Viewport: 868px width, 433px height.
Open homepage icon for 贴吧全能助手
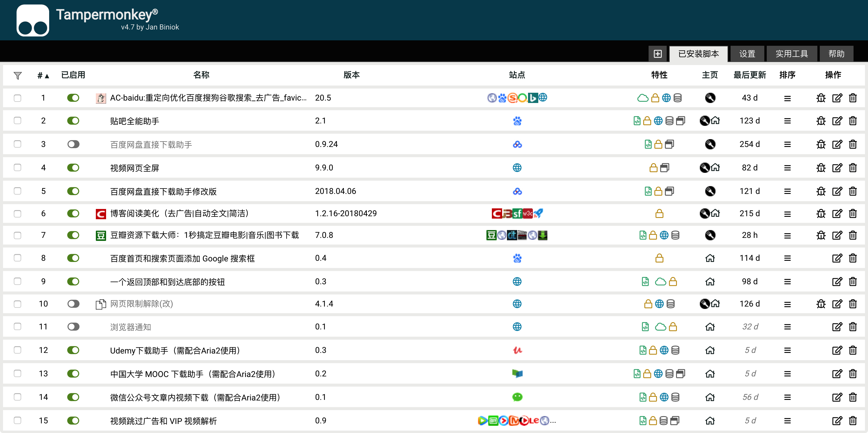point(715,120)
